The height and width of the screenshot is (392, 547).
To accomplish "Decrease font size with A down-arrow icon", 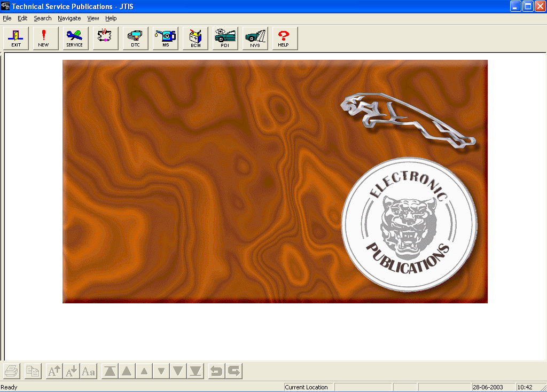I will (x=72, y=371).
